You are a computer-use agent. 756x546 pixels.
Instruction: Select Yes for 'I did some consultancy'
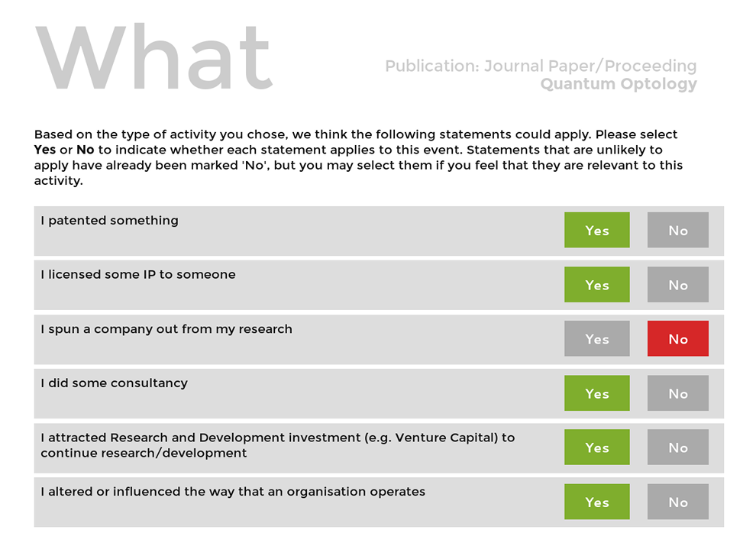click(x=597, y=393)
